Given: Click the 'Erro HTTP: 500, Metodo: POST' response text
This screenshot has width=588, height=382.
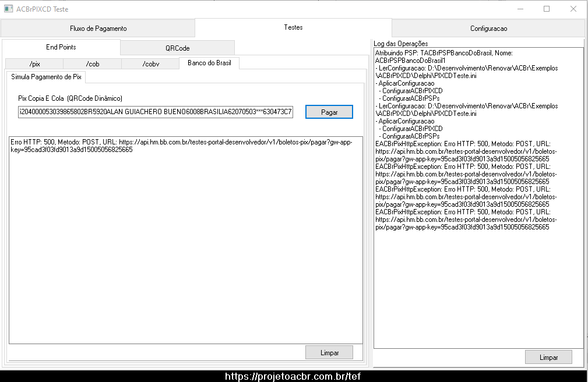Looking at the screenshot, I should [x=181, y=146].
